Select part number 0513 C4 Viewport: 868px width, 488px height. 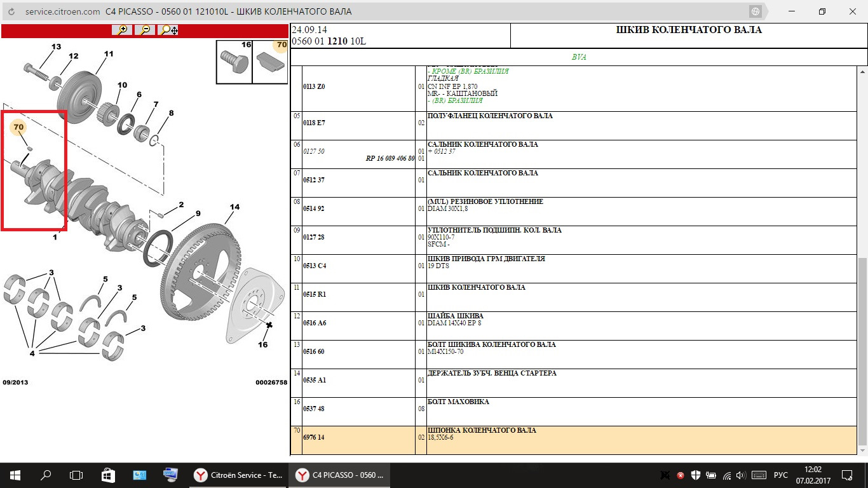[314, 266]
